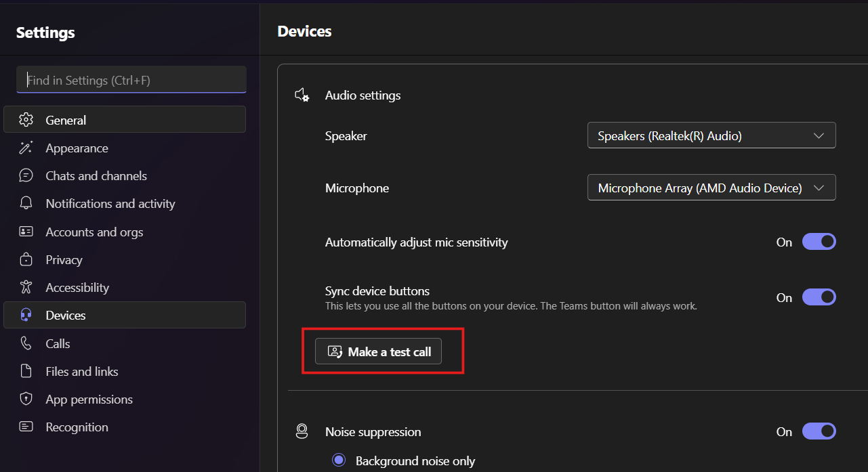
Task: Open the Appearance settings page
Action: pos(125,148)
